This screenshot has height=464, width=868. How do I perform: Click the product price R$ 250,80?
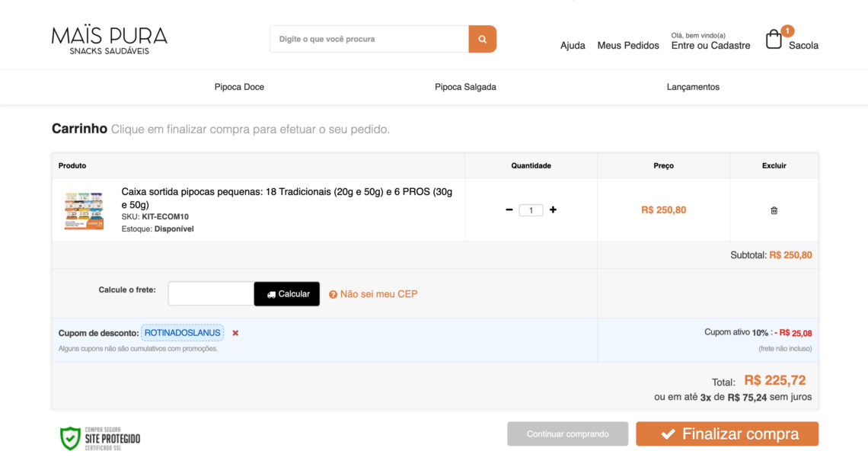point(663,210)
